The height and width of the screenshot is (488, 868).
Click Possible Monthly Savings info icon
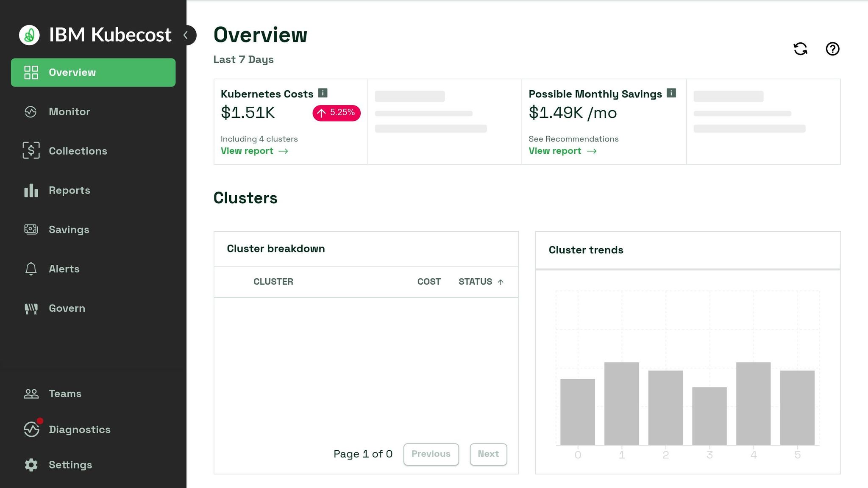click(x=671, y=93)
